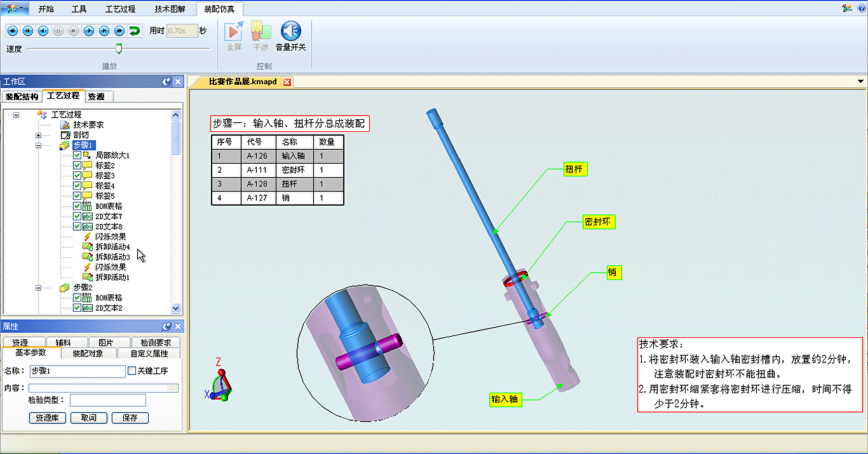Click the 名称 input field containing 步骤1
868x454 pixels.
(x=76, y=371)
